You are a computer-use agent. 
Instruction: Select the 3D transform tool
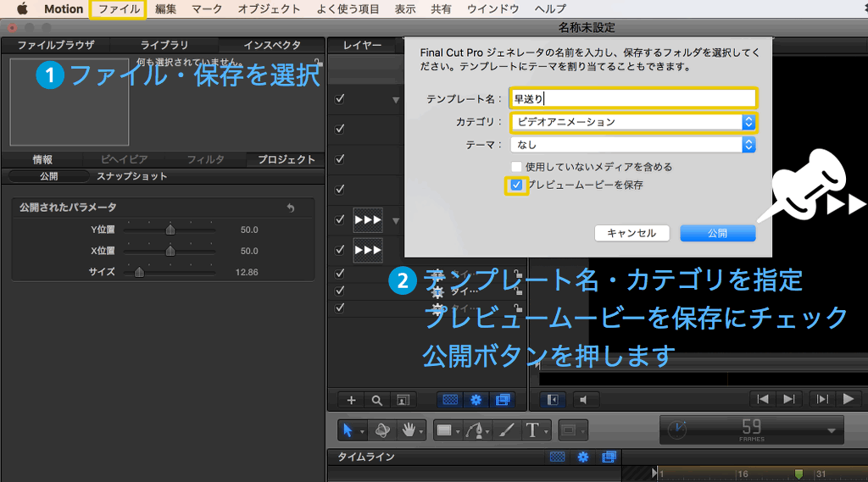[x=382, y=430]
